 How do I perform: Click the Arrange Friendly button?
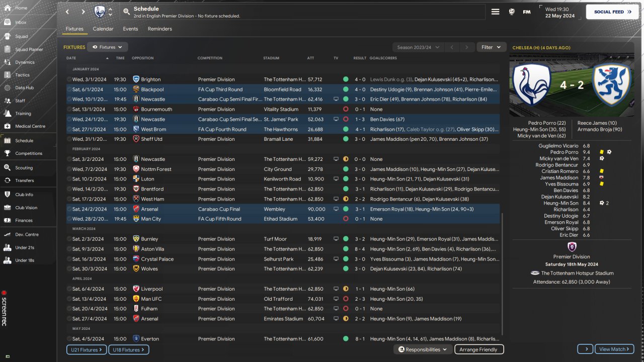tap(479, 349)
